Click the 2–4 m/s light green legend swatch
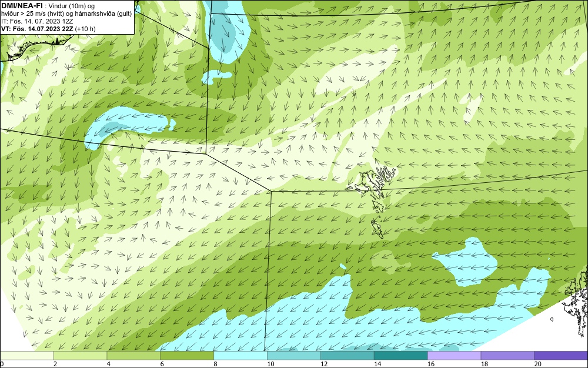This screenshot has width=588, height=368. [x=80, y=356]
